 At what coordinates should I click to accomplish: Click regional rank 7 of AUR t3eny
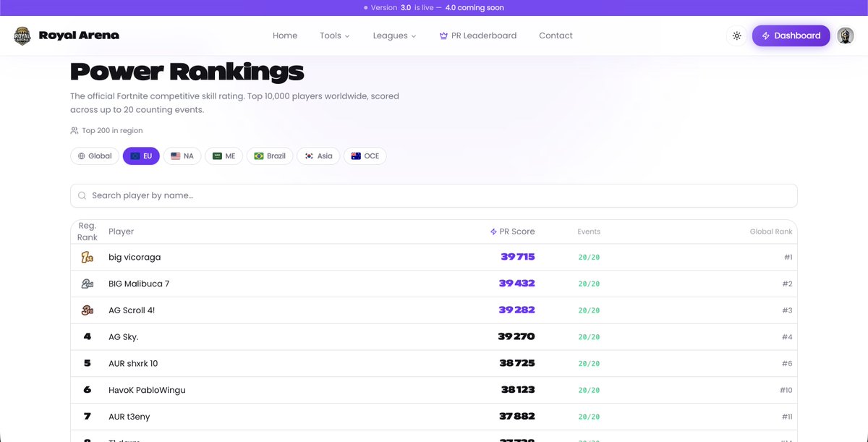[88, 417]
